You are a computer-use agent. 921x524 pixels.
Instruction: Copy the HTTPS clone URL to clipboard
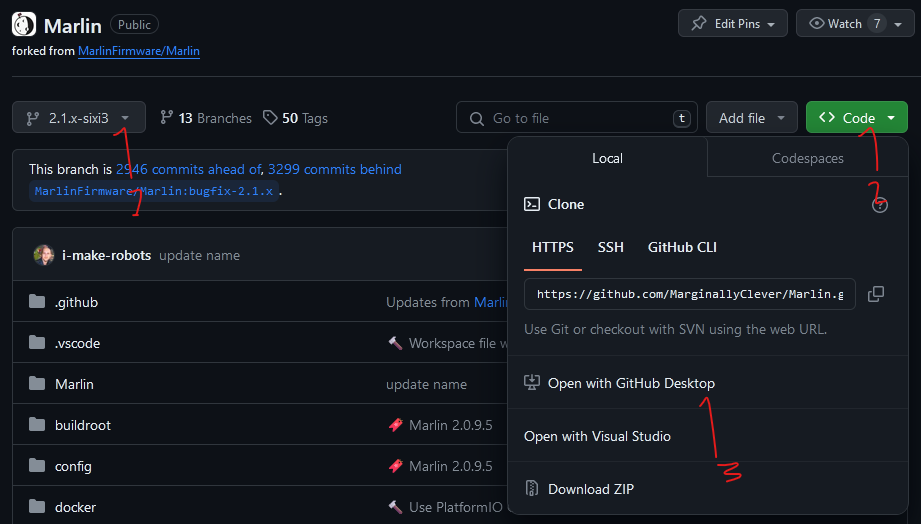(876, 294)
